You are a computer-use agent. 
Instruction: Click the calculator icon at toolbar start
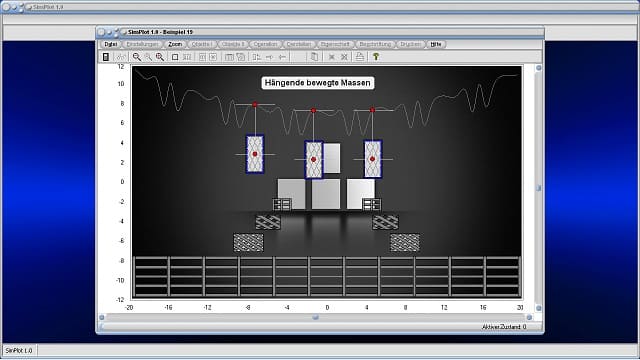tap(106, 57)
